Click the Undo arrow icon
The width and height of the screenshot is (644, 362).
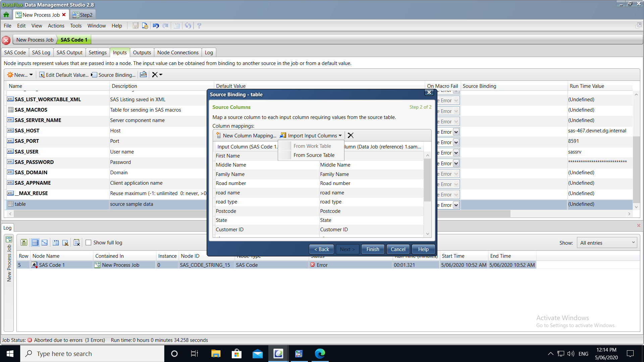pyautogui.click(x=156, y=26)
